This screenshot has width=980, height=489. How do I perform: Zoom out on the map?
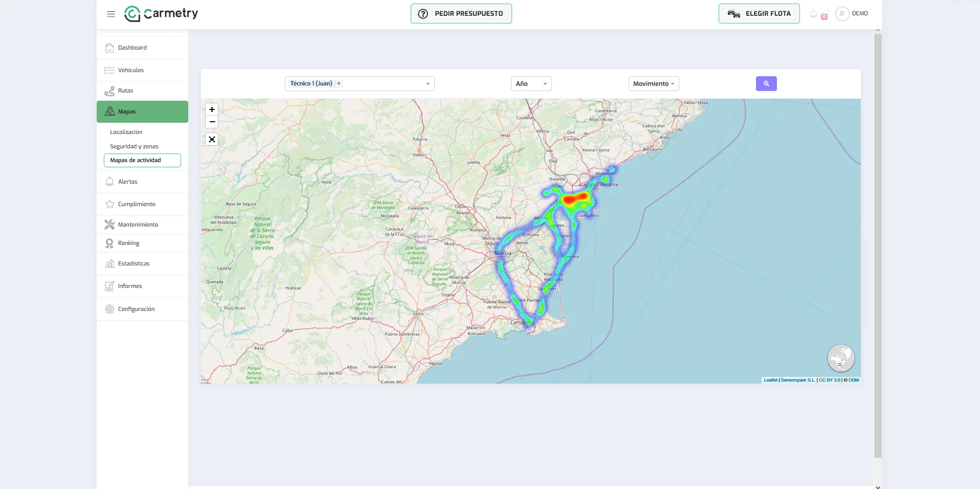tap(212, 122)
